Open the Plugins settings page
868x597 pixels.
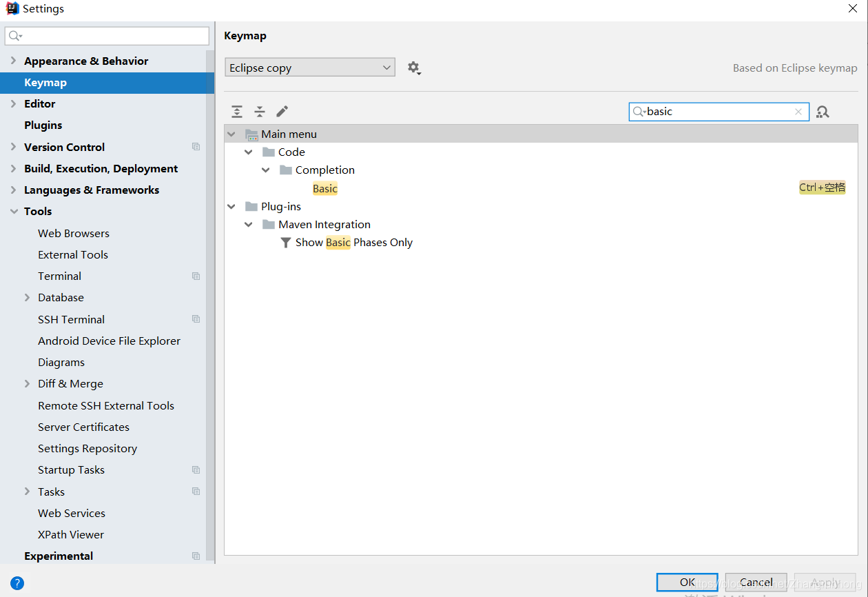click(x=43, y=125)
